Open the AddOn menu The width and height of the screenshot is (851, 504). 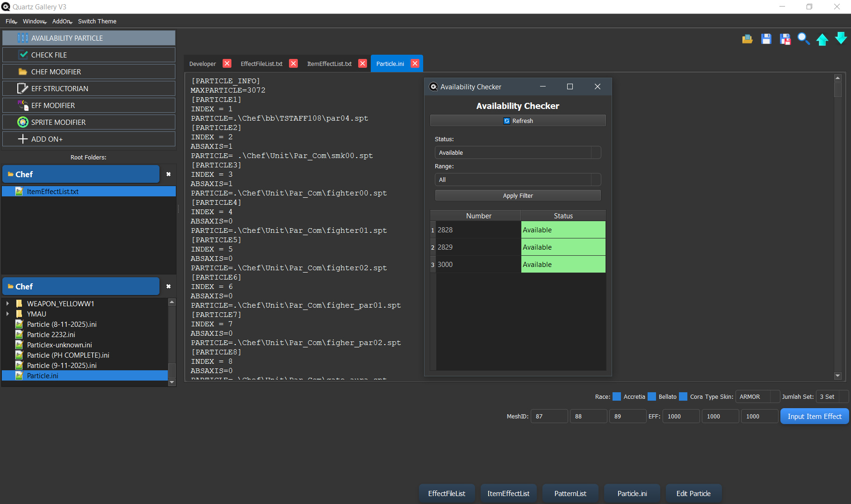tap(60, 21)
